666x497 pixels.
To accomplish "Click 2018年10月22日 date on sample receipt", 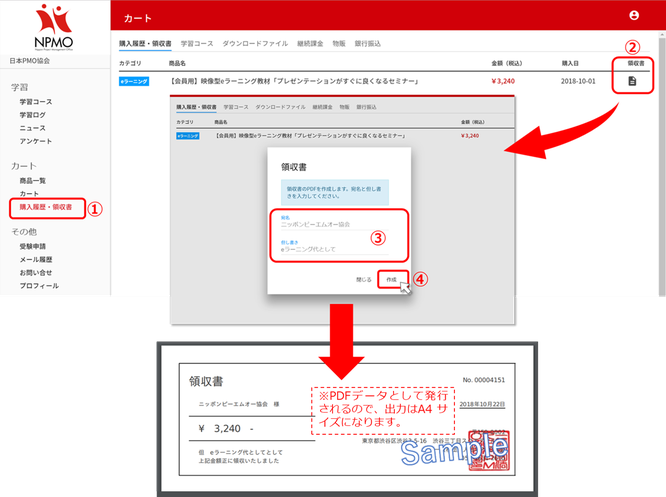I will point(483,404).
